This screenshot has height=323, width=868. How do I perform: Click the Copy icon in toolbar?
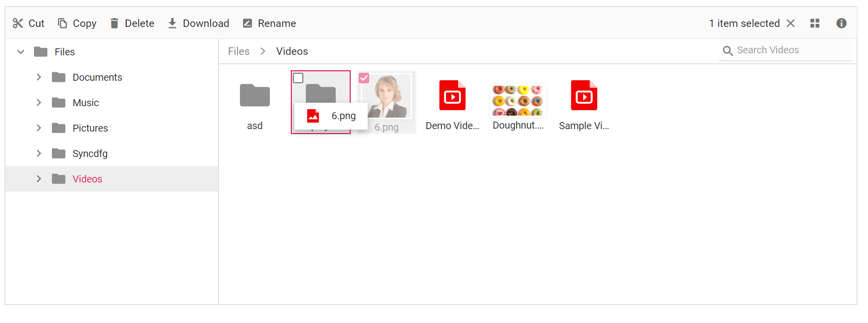(x=62, y=23)
